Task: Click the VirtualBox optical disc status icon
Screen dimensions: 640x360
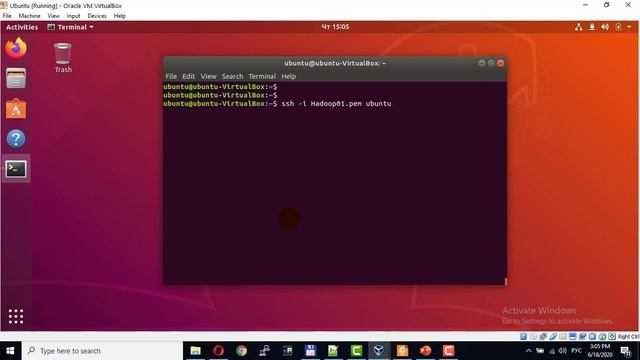Action: 533,336
